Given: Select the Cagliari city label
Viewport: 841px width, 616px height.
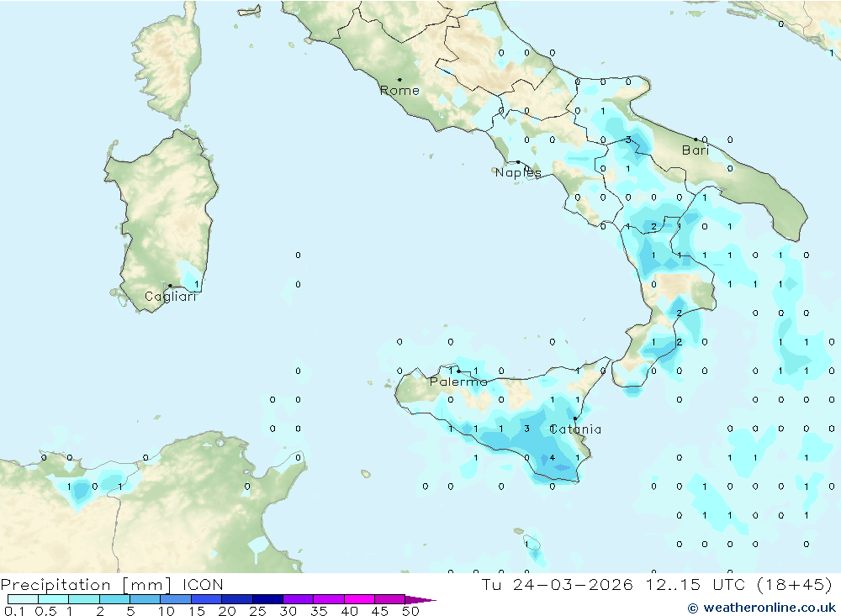Looking at the screenshot, I should pyautogui.click(x=171, y=297).
